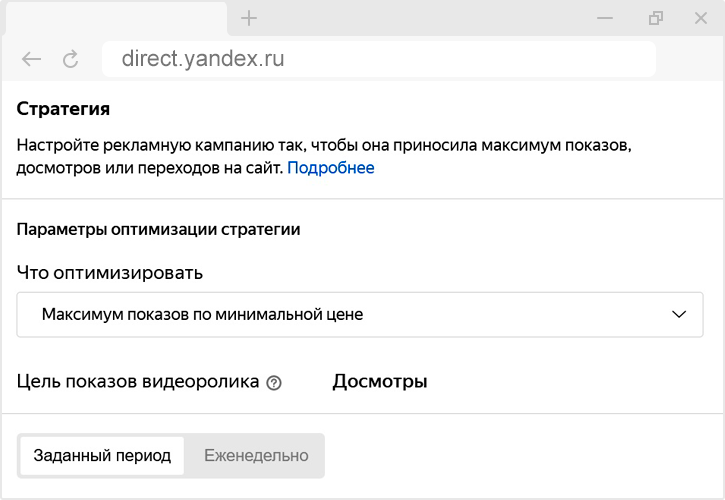This screenshot has width=725, height=500.
Task: Open help for Цель показов видеоролика
Action: (274, 383)
